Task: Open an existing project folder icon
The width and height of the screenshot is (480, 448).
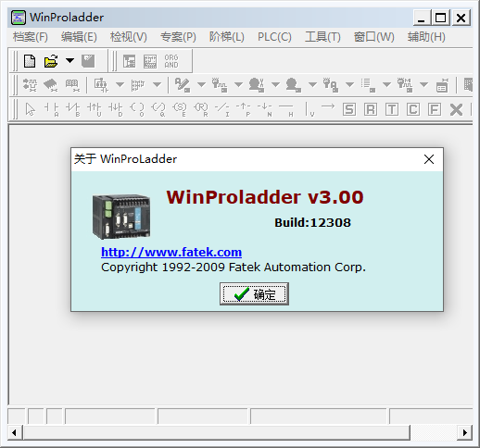Action: 51,61
